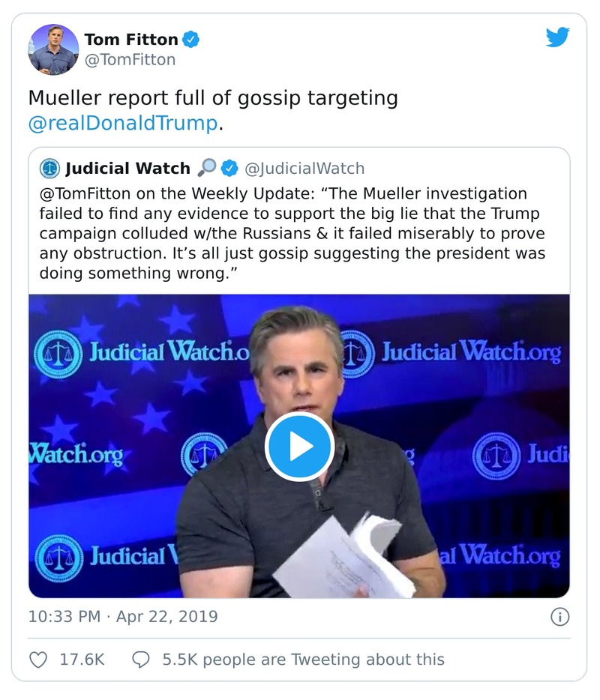600x700 pixels.
Task: Click the magnifying glass emoji in Judicial Watch name
Action: [206, 168]
